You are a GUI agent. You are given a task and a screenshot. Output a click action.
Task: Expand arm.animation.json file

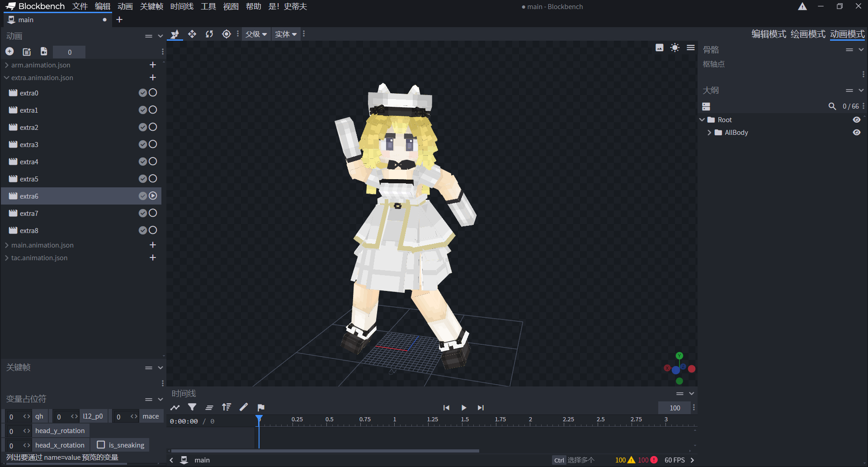pyautogui.click(x=7, y=65)
